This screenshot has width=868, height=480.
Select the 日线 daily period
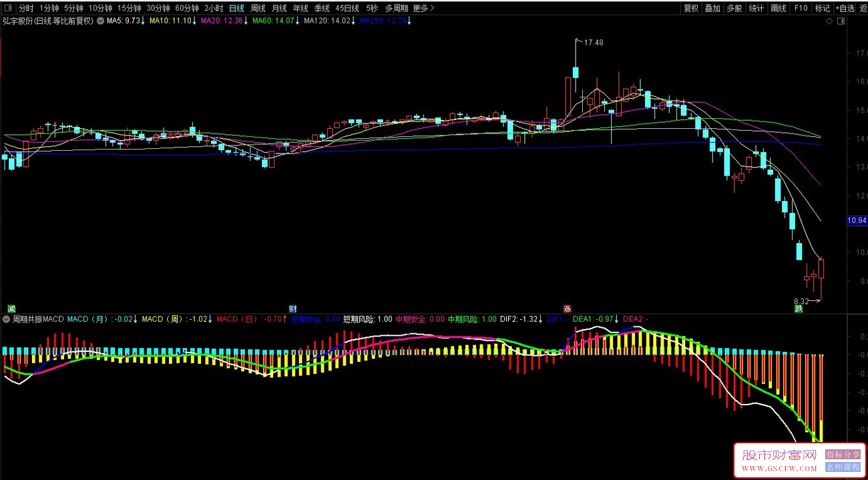pos(236,9)
